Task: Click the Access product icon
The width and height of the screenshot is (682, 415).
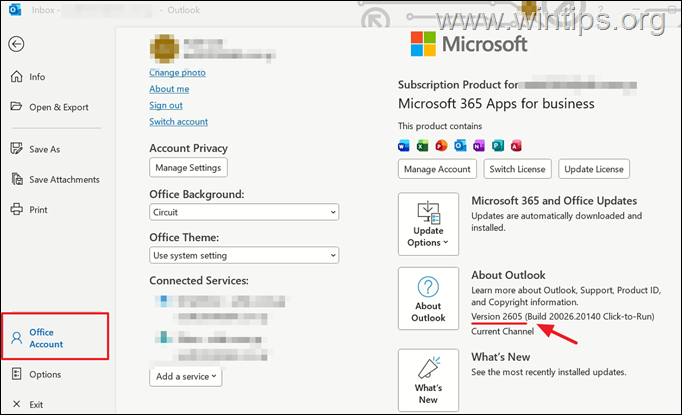Action: tap(516, 146)
